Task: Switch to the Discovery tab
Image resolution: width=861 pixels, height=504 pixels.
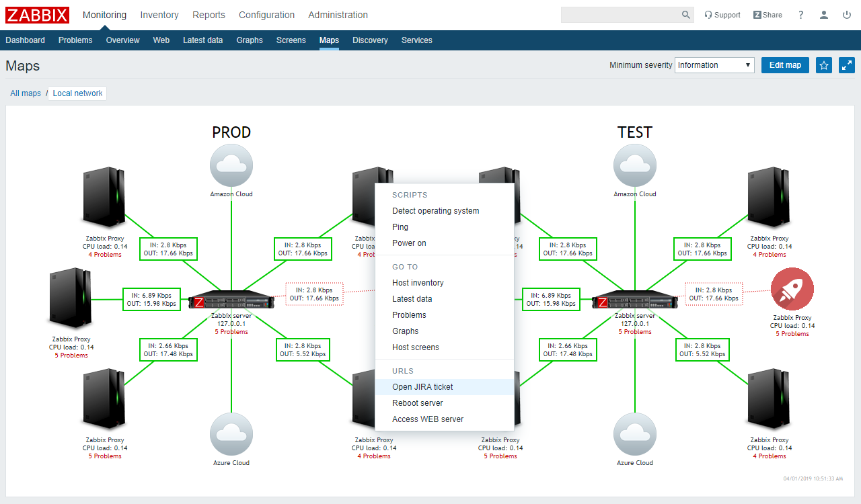Action: (x=370, y=40)
